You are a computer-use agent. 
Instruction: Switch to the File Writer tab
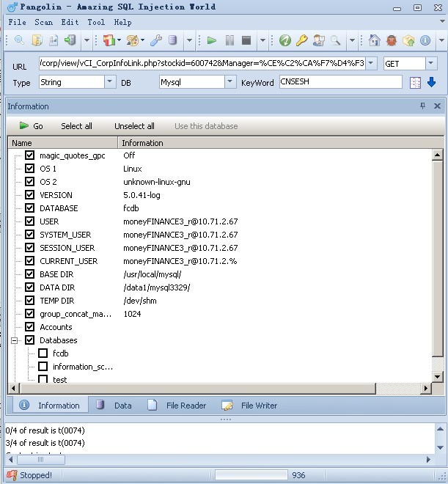[249, 406]
